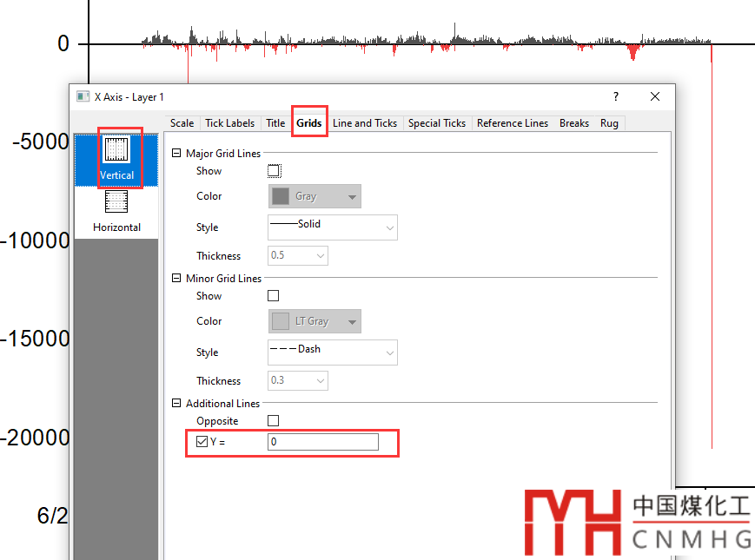
Task: Select the Vertical grid icon
Action: 116,160
